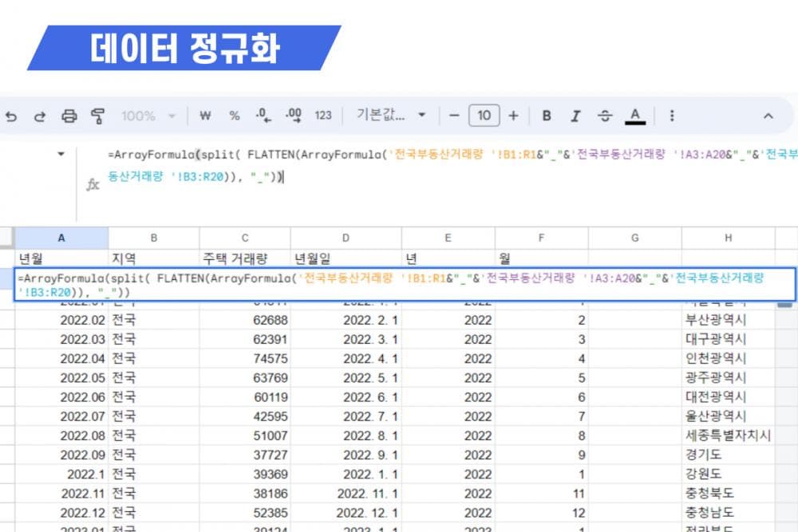Viewport: 798px width, 532px height.
Task: Increase decimal places
Action: click(294, 116)
